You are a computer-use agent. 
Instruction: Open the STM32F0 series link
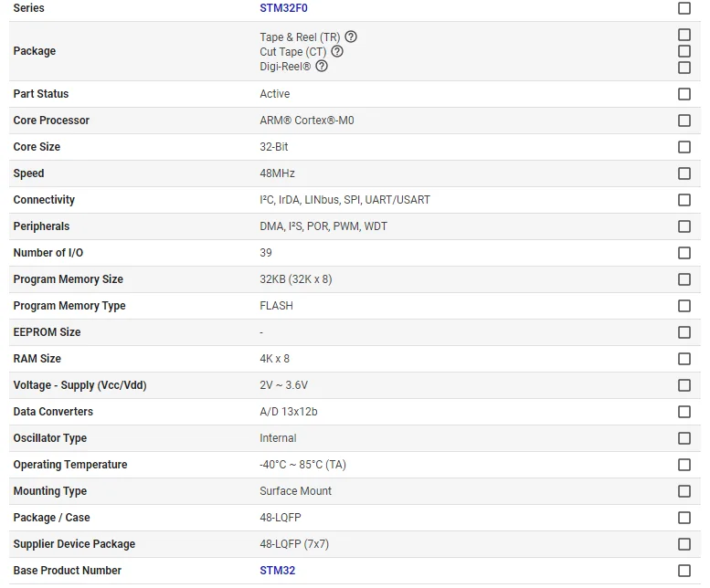point(283,8)
